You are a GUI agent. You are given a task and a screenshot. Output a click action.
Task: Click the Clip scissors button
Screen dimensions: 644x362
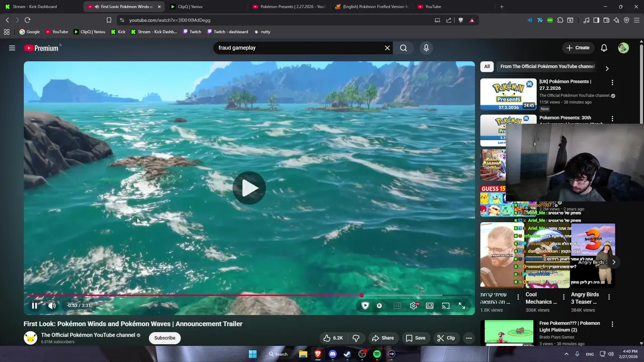[446, 338]
